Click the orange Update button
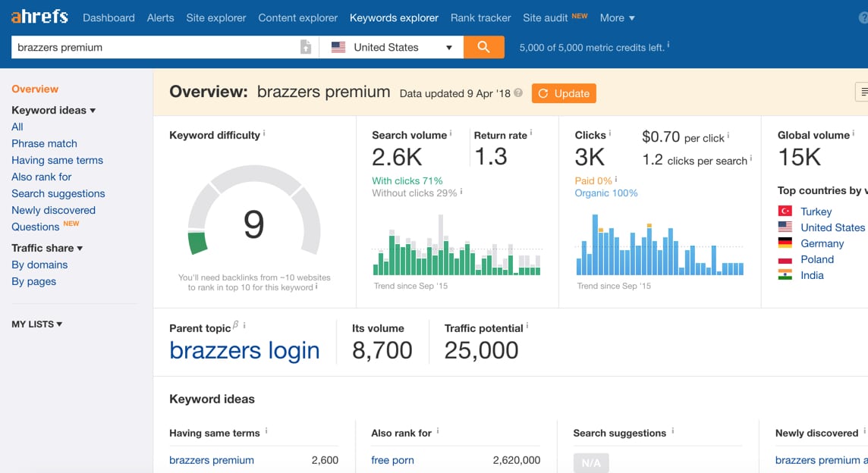This screenshot has height=473, width=868. 564,93
